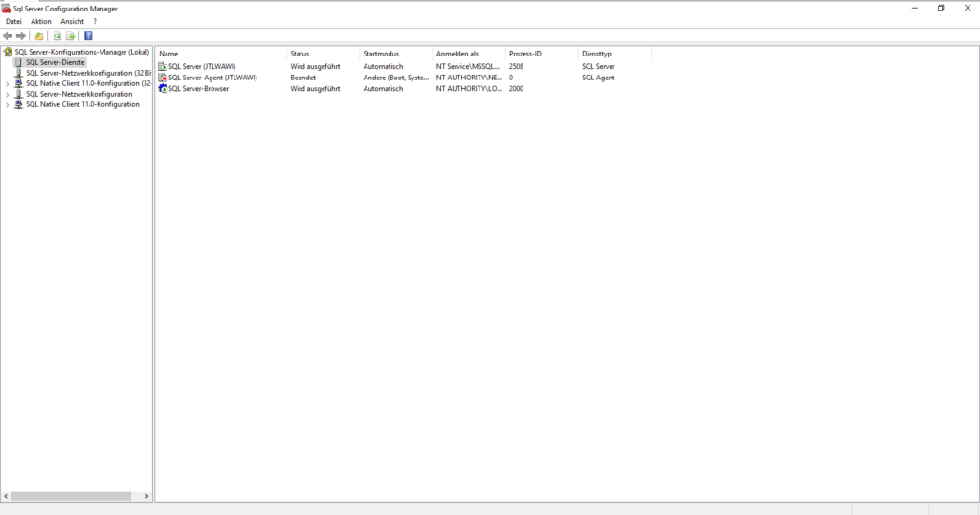The height and width of the screenshot is (515, 980).
Task: Click the SQL Server (JTLWAWI) service icon
Action: click(x=163, y=66)
